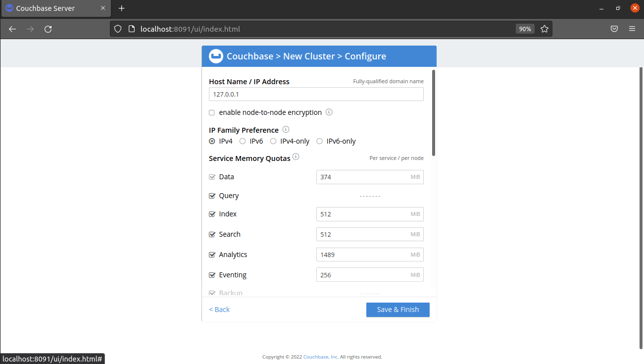644x364 pixels.
Task: Edit the Index memory quota field
Action: pyautogui.click(x=370, y=214)
